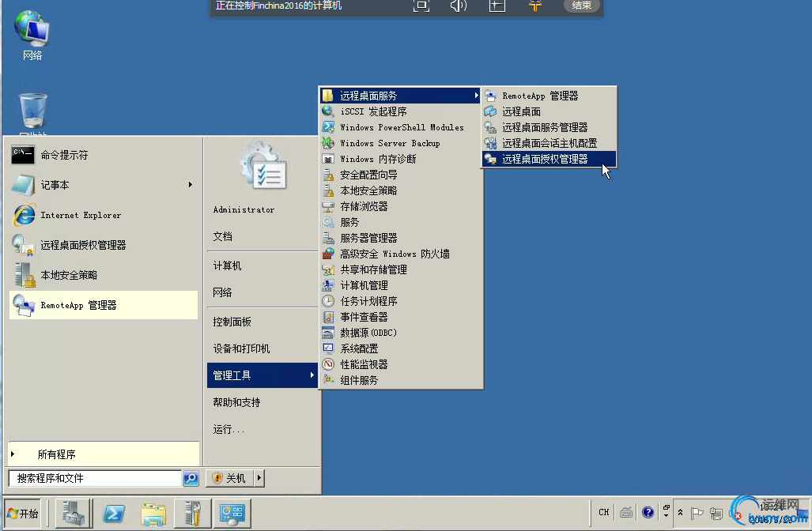Open 网络 in the Start menu right pane

262,292
